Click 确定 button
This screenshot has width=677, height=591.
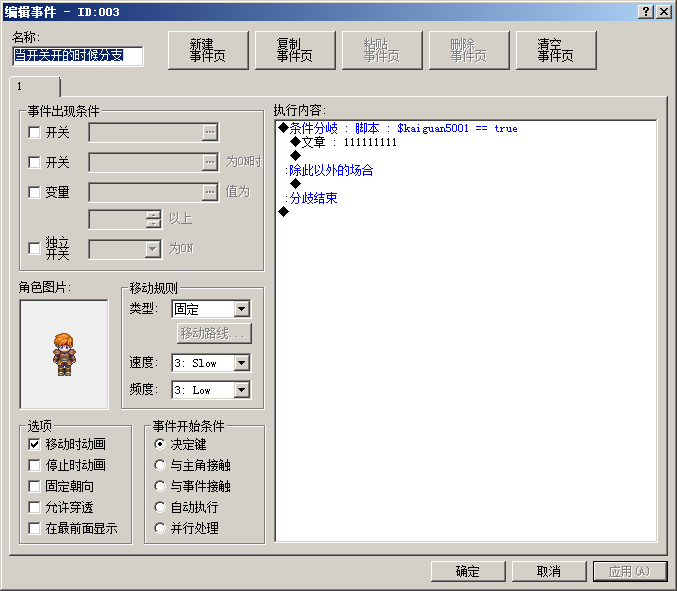click(x=468, y=571)
